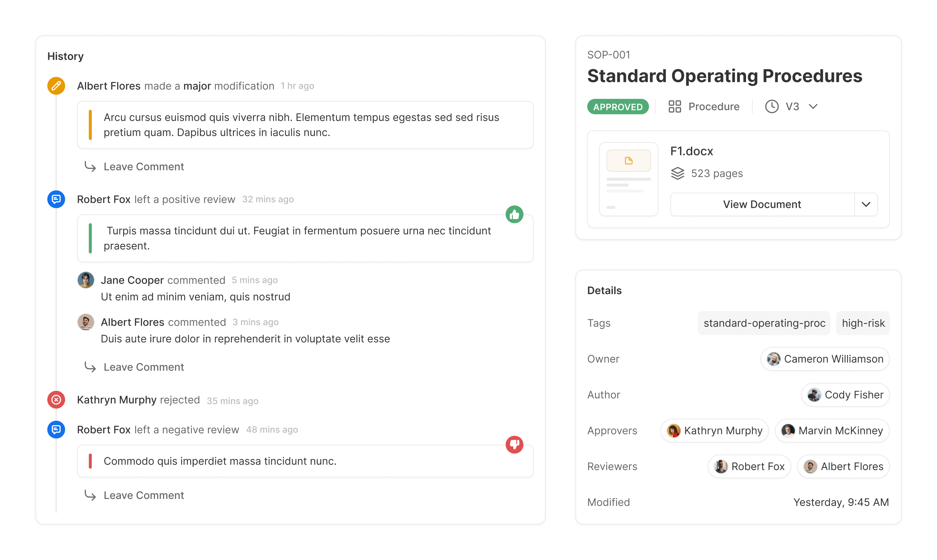
Task: Click the F1.docx document thumbnail
Action: 628,179
